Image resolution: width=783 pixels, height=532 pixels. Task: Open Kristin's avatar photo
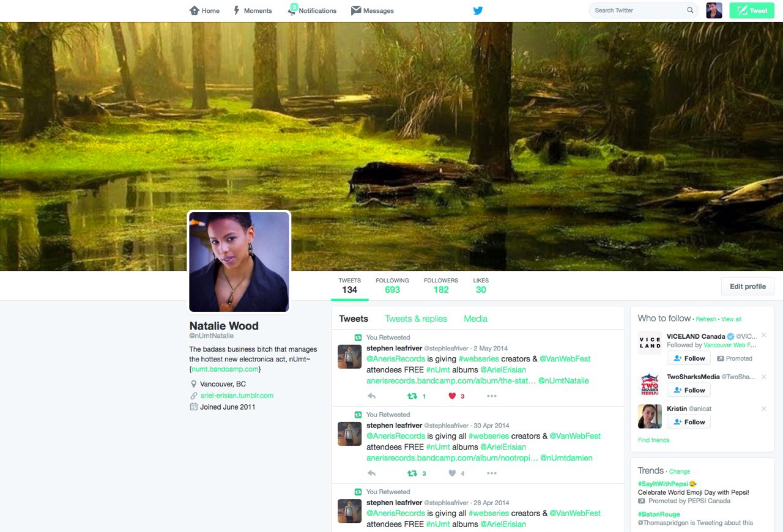click(650, 416)
